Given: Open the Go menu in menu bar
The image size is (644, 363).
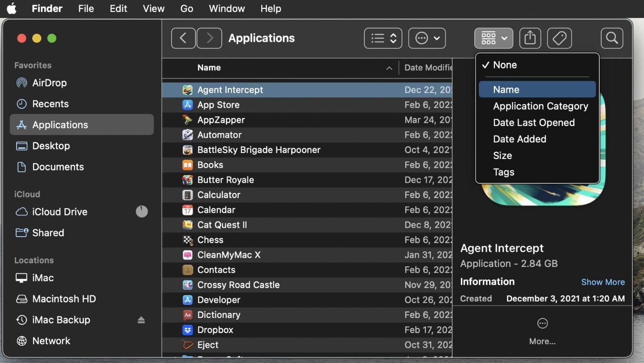Looking at the screenshot, I should tap(187, 9).
